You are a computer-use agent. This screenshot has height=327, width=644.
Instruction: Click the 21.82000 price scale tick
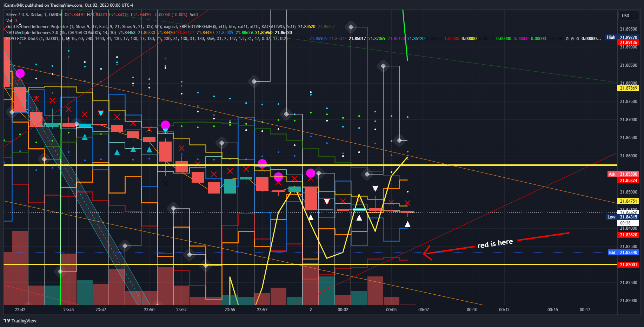[x=628, y=301]
